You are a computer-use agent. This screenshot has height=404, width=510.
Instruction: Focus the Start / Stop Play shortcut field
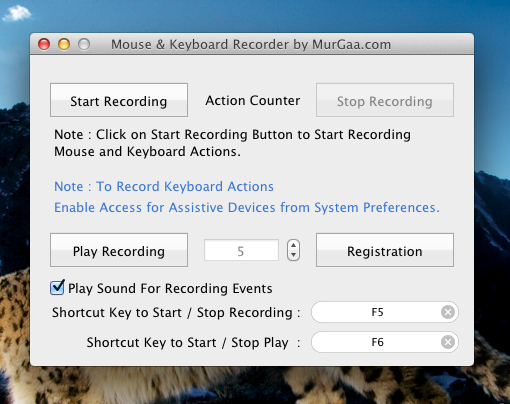coord(385,342)
